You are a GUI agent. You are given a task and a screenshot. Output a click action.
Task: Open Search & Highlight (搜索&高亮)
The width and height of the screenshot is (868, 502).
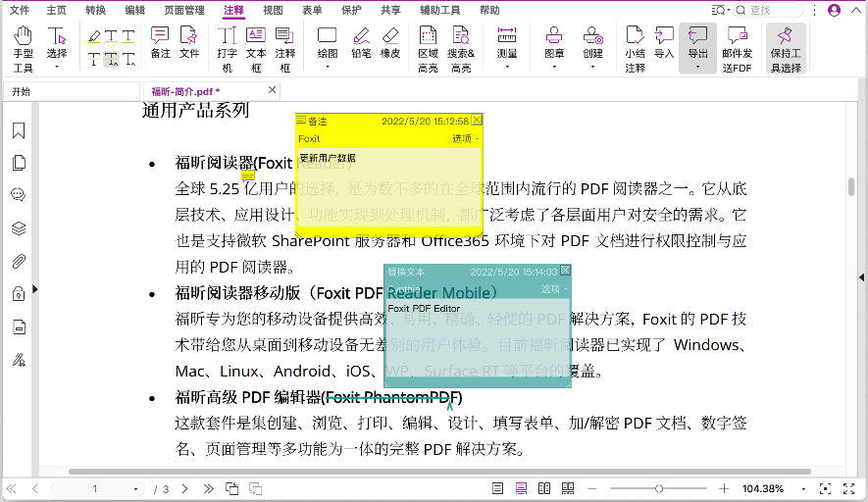(x=461, y=49)
